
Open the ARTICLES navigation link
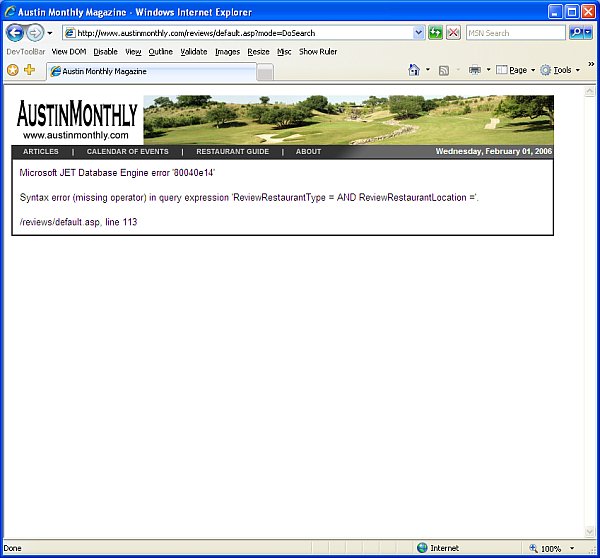point(41,152)
